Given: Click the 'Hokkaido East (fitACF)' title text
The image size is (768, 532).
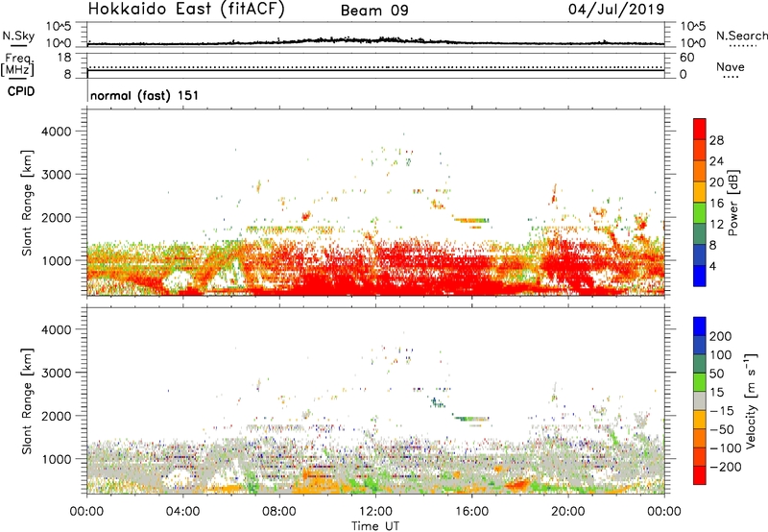Looking at the screenshot, I should pos(186,10).
